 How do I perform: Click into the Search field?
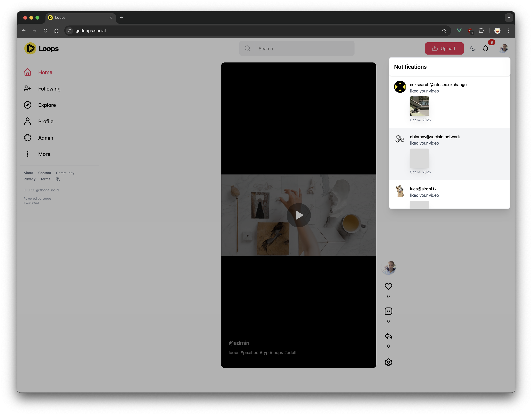tap(304, 48)
